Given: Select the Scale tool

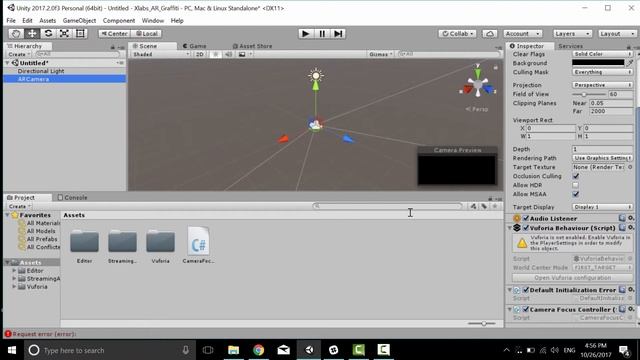Looking at the screenshot, I should pyautogui.click(x=64, y=33).
